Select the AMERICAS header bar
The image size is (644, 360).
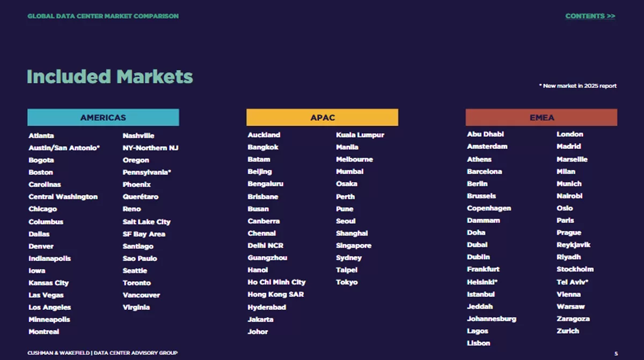point(103,117)
